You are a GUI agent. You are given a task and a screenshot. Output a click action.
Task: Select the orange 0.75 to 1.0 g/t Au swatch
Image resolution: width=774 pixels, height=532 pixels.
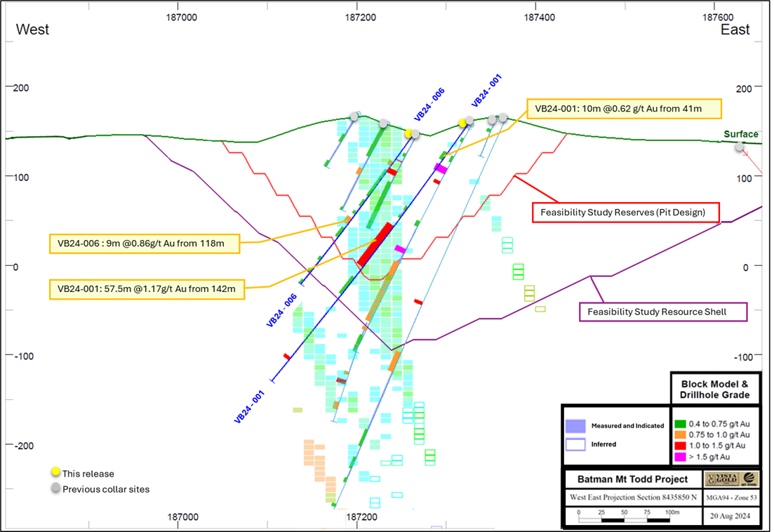[x=679, y=434]
